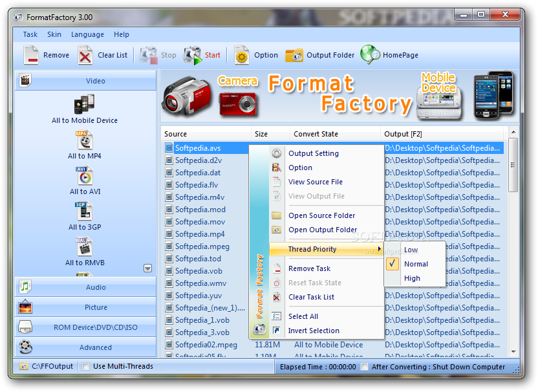The width and height of the screenshot is (538, 392).
Task: Click the Output Setting gear icon in context menu
Action: [x=277, y=153]
